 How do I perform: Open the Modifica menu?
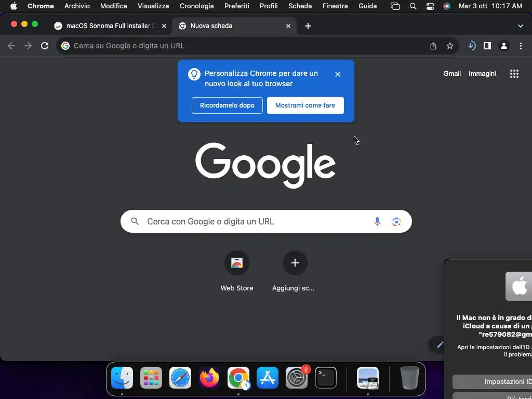114,6
